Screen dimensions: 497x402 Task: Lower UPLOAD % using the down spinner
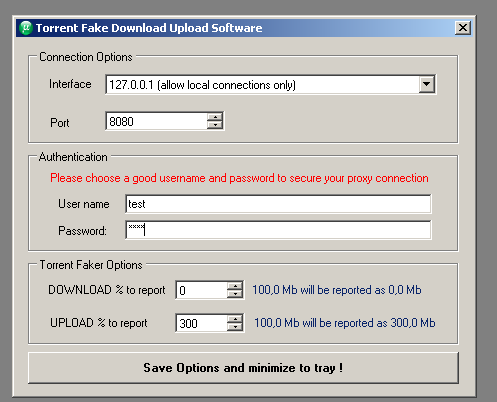(235, 327)
